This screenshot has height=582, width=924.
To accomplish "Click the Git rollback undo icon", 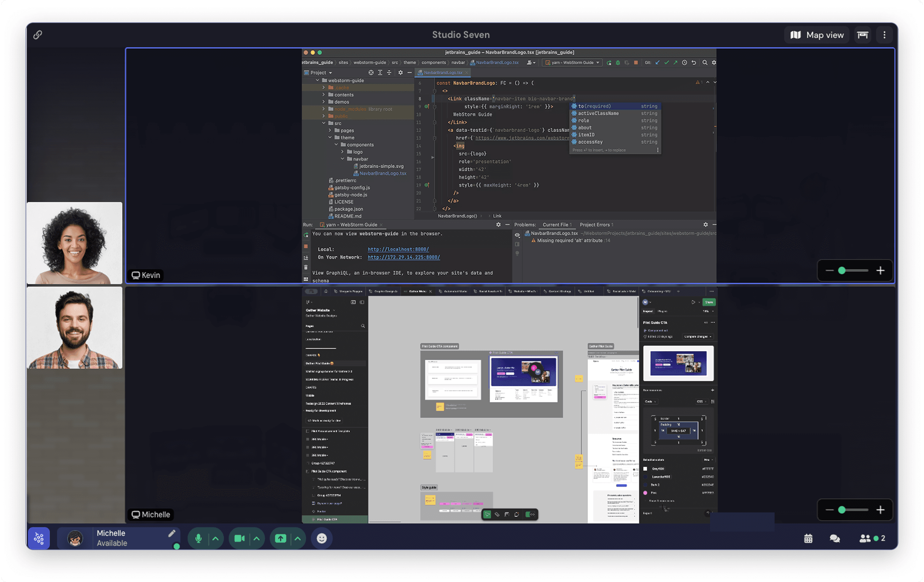I will pyautogui.click(x=694, y=63).
